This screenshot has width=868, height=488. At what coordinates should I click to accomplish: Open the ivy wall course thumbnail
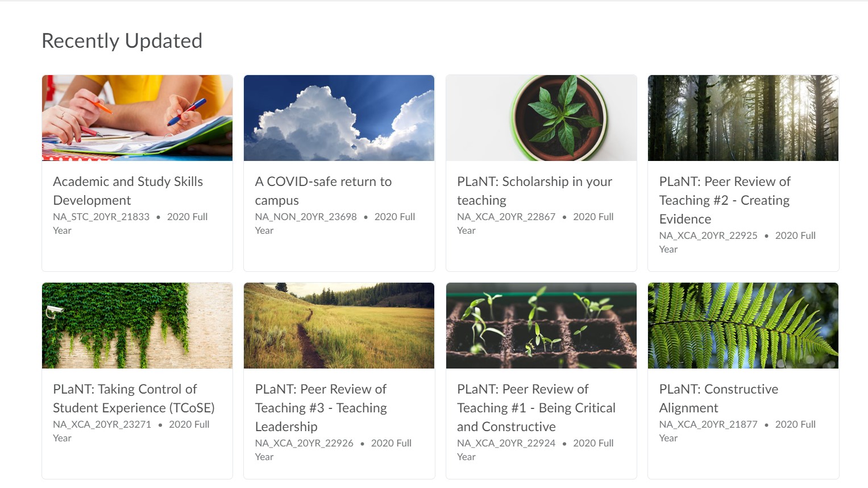137,325
